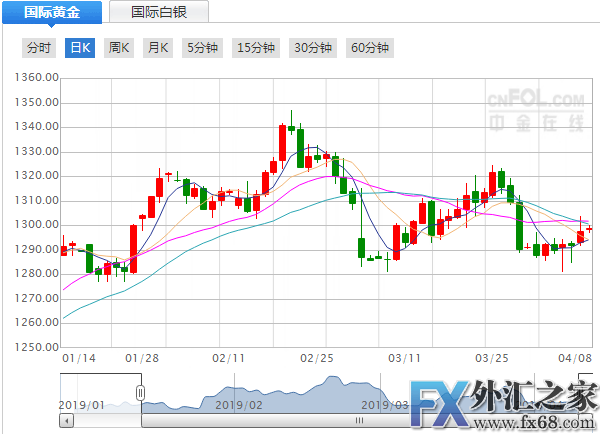Click the 02/25 date label on axis

pos(316,357)
